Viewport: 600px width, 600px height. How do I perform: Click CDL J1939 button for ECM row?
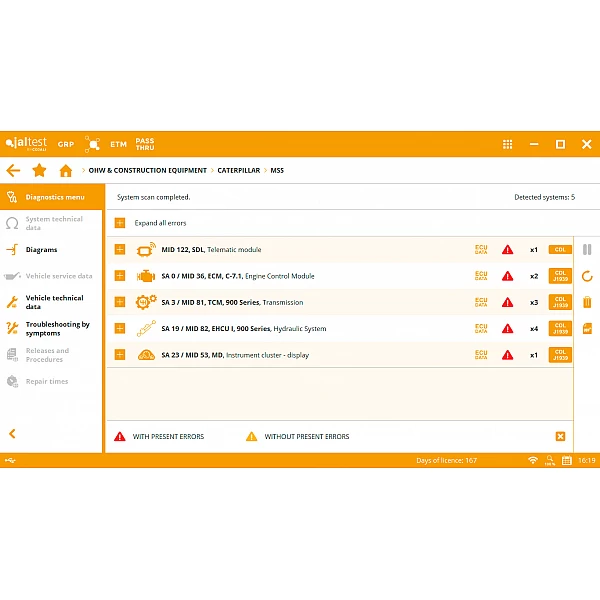coord(560,276)
